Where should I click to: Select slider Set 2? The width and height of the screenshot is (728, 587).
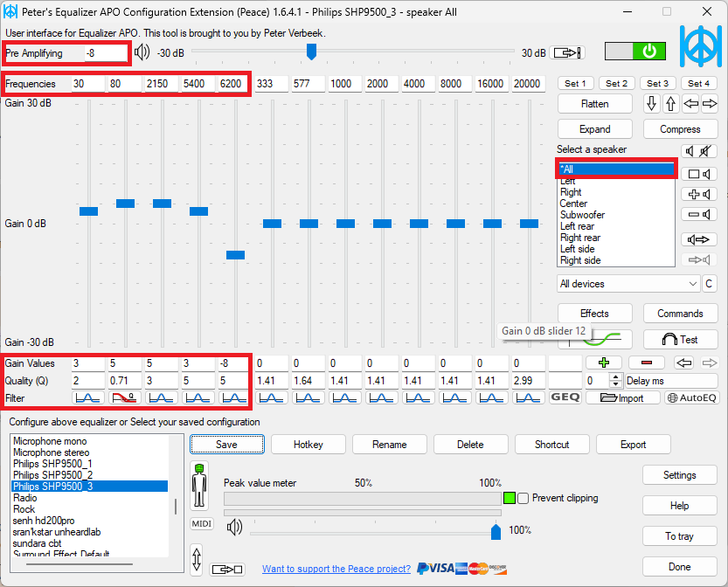point(616,83)
